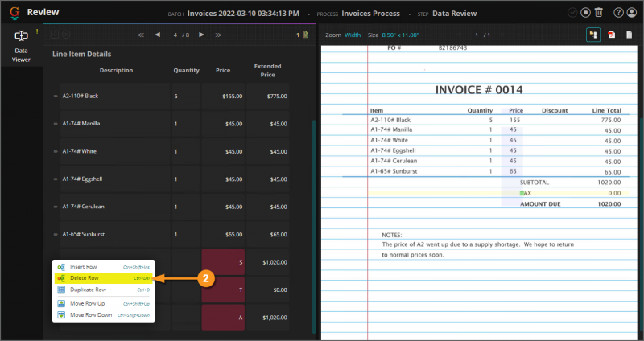Click the Grooper G logo
Viewport: 644px width, 341px height.
[x=14, y=13]
